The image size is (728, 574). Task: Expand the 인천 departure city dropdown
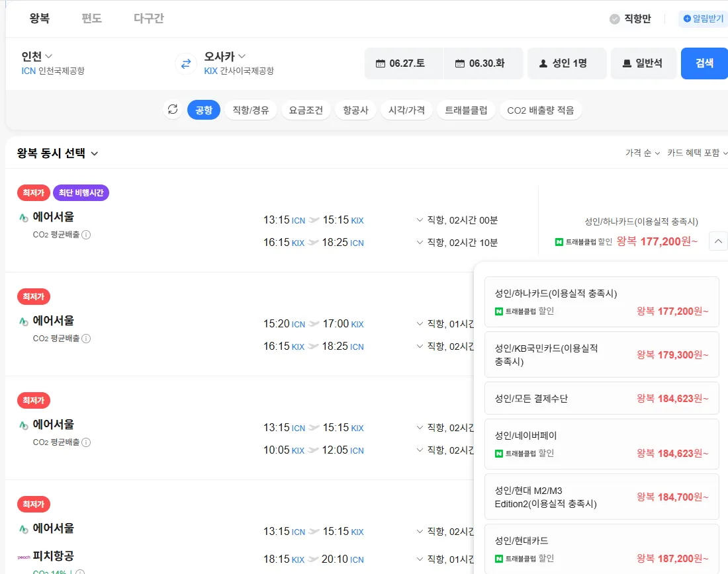[37, 56]
